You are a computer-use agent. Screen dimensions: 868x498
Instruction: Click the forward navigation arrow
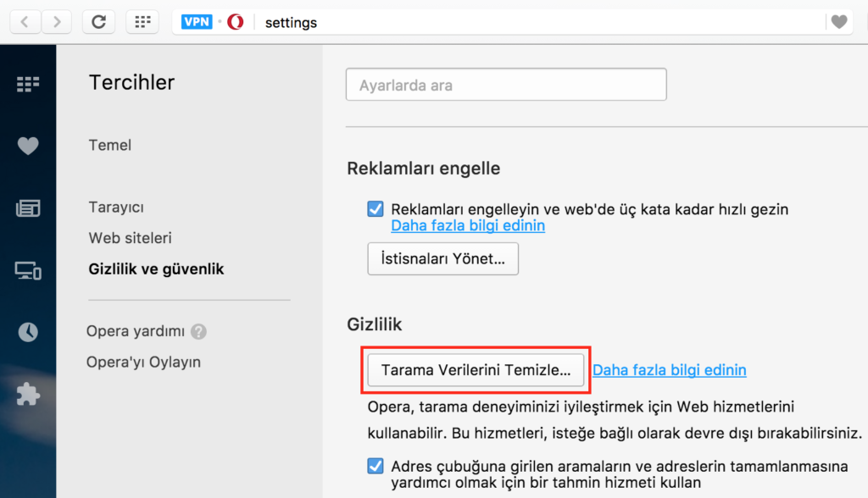point(57,22)
